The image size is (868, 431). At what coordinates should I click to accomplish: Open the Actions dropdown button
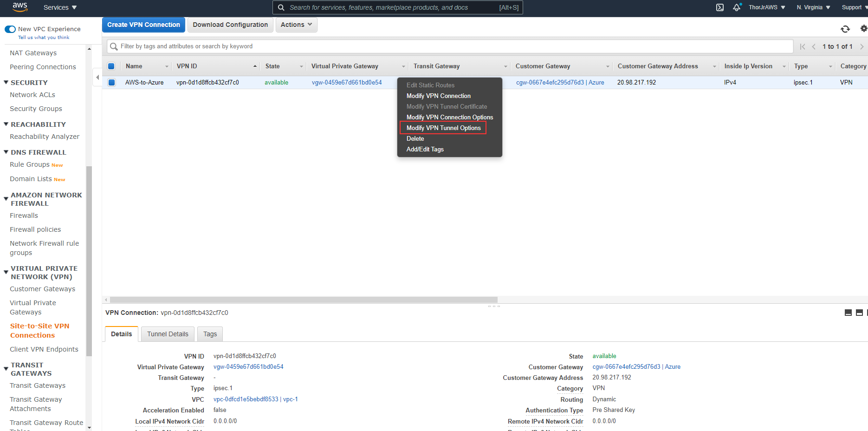[297, 25]
